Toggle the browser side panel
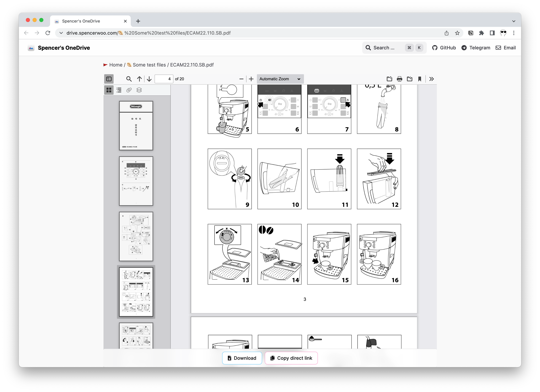This screenshot has width=540, height=392. coord(492,33)
